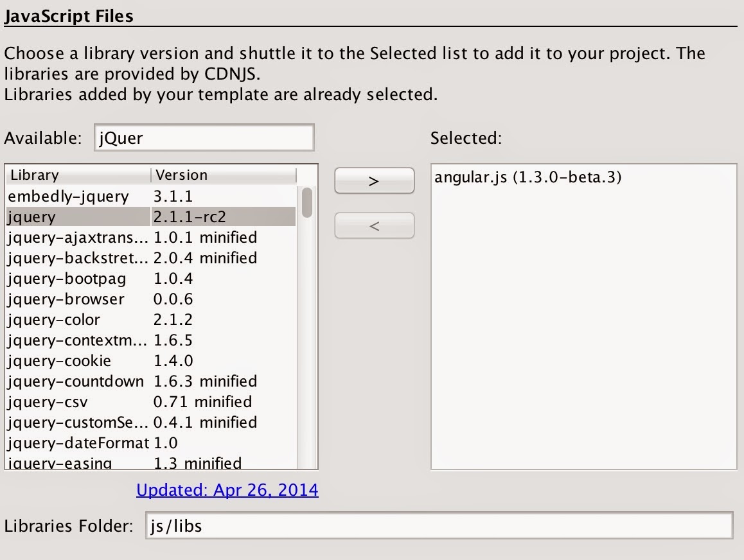Image resolution: width=744 pixels, height=560 pixels.
Task: Click the Available search input field
Action: [x=204, y=137]
